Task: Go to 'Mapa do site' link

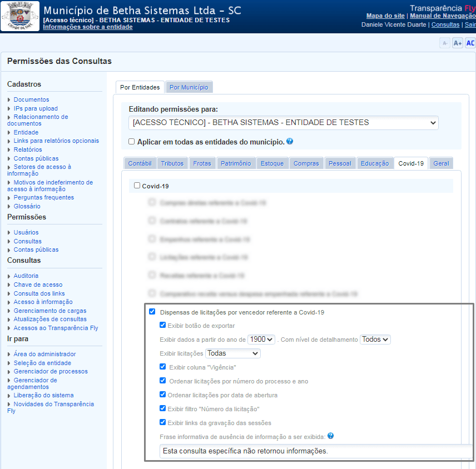Action: coord(385,16)
